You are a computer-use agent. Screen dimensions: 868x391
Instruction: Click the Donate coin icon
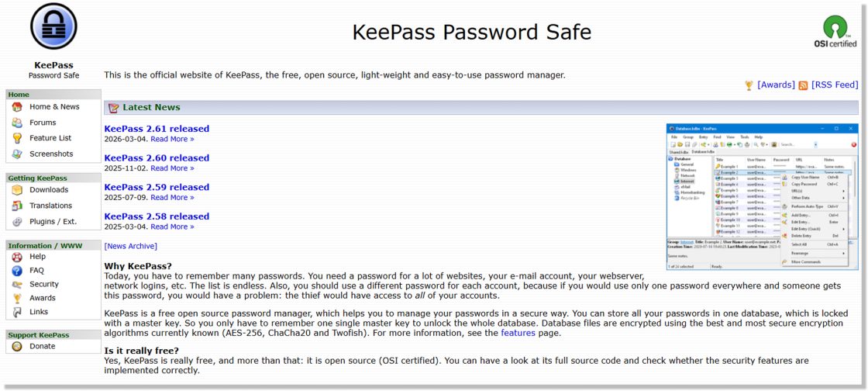(x=17, y=347)
